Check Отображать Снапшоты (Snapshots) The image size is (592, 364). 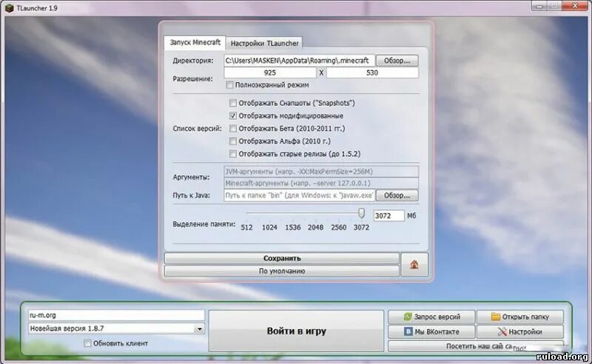tap(233, 103)
